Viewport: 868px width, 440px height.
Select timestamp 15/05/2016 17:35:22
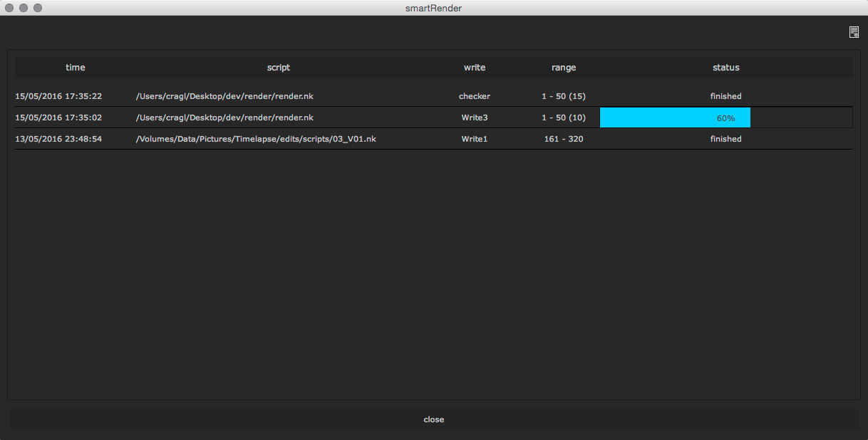point(58,96)
